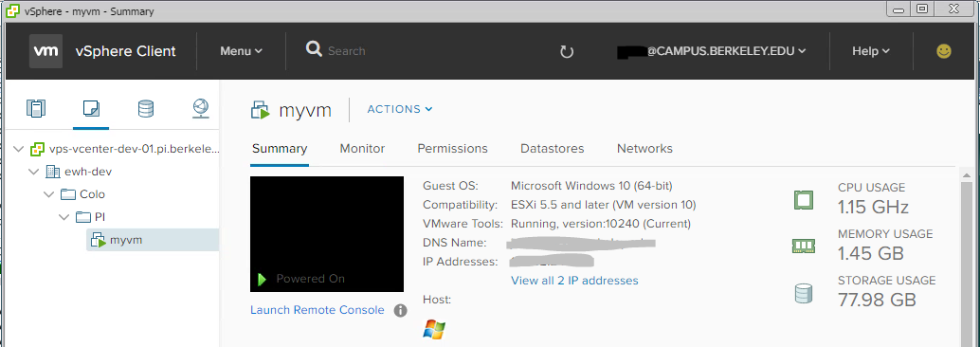This screenshot has width=980, height=347.
Task: Click View all 2 IP addresses link
Action: [574, 281]
